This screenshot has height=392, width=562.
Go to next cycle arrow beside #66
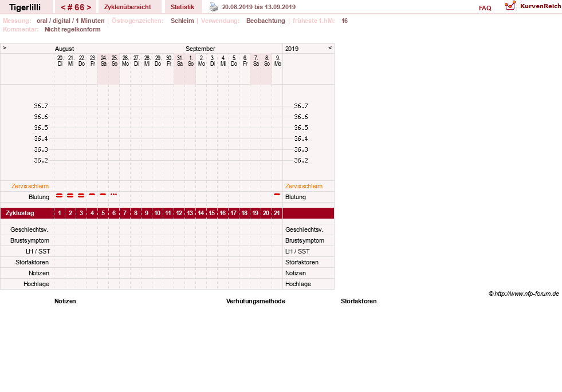[x=89, y=7]
